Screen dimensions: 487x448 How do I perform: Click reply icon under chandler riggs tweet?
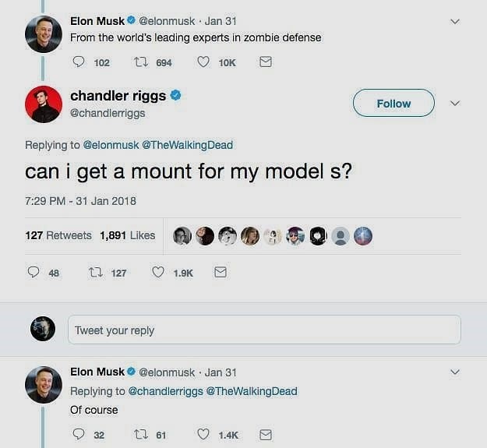[34, 273]
